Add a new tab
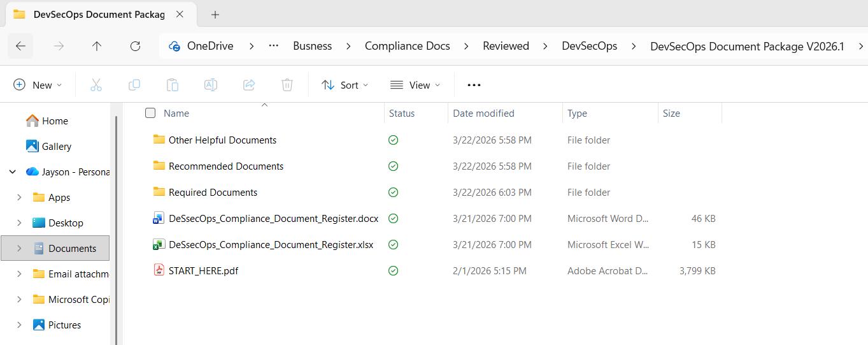 point(215,14)
